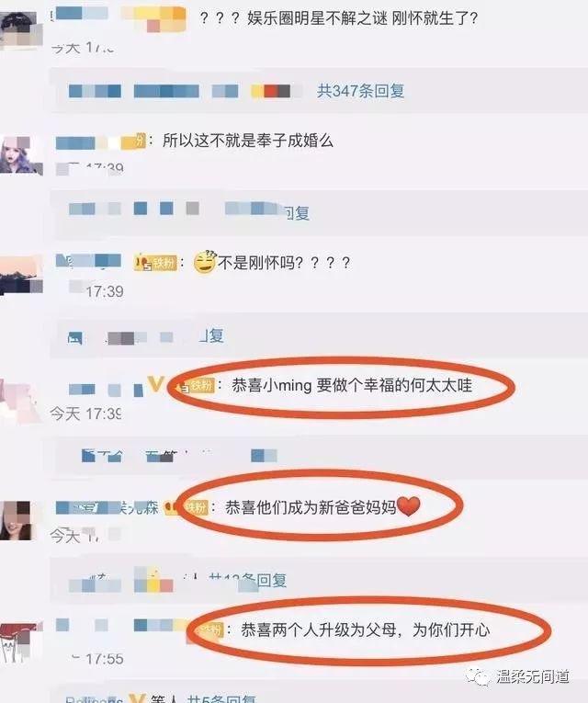
Task: Select comment 所以这不就是奉子成婚么
Action: 248,141
